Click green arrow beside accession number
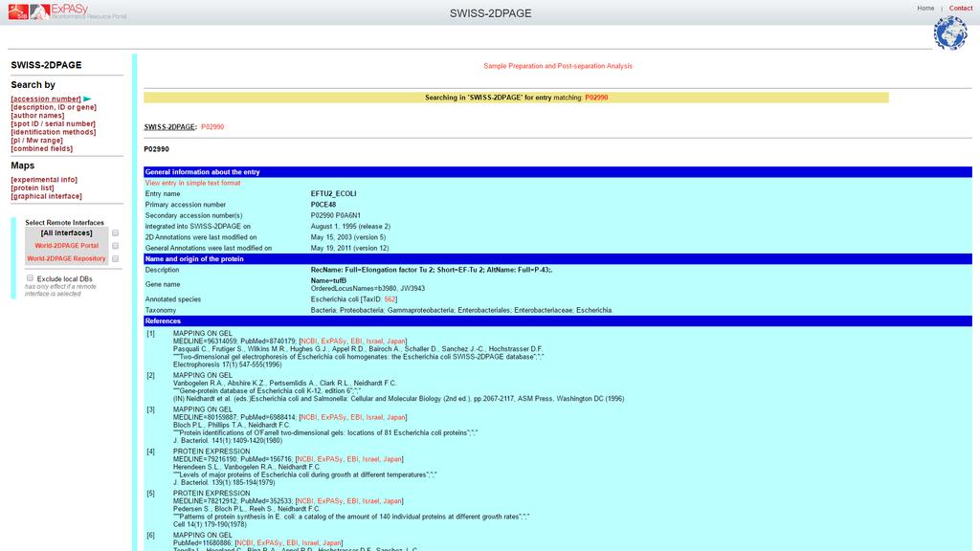The image size is (980, 551). (x=87, y=99)
